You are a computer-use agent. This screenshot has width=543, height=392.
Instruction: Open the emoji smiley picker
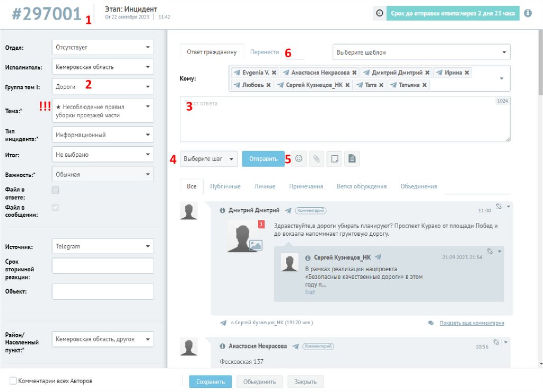[x=299, y=159]
